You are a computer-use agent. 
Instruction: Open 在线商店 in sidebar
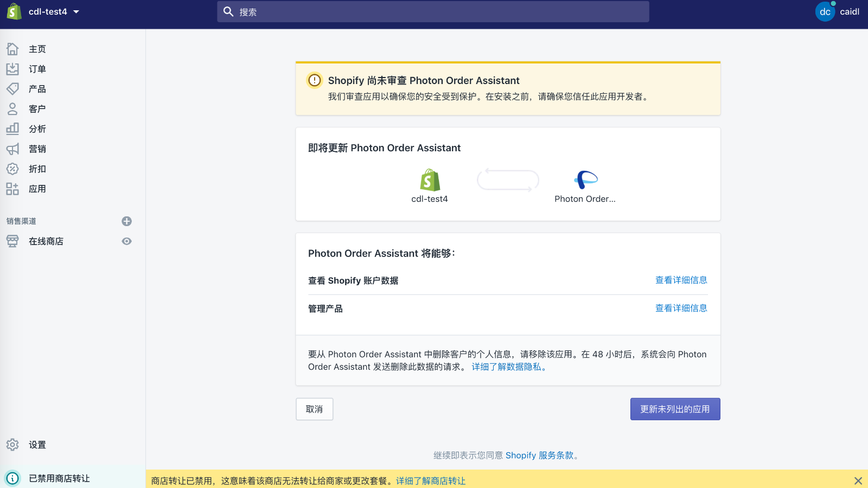(x=46, y=241)
